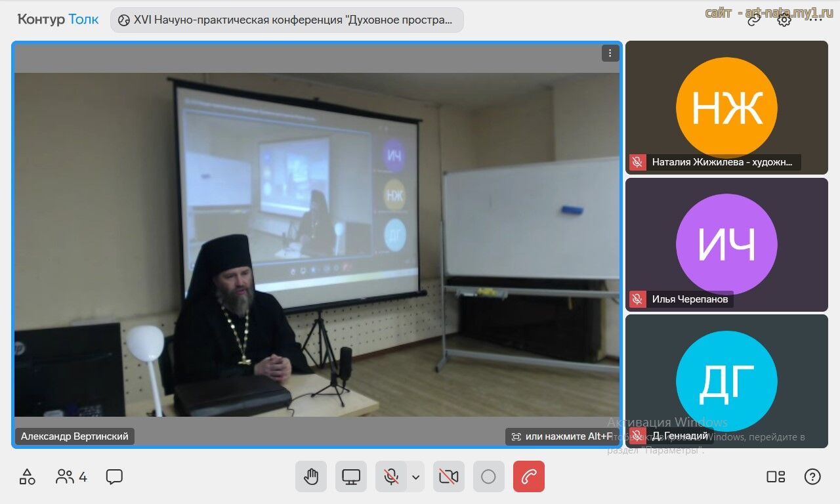Unmute the microphone in the bottom toolbar
This screenshot has height=504, width=840.
[391, 476]
